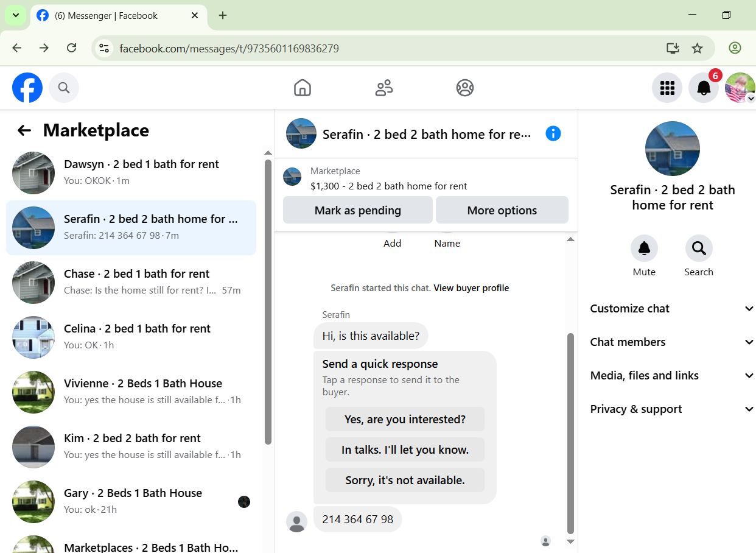Click the chat scrollbar down arrow
Viewport: 756px width, 553px height.
(570, 541)
